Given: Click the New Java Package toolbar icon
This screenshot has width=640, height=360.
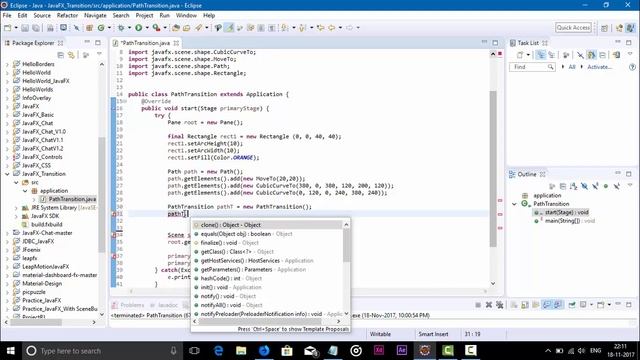Looking at the screenshot, I should point(89,28).
